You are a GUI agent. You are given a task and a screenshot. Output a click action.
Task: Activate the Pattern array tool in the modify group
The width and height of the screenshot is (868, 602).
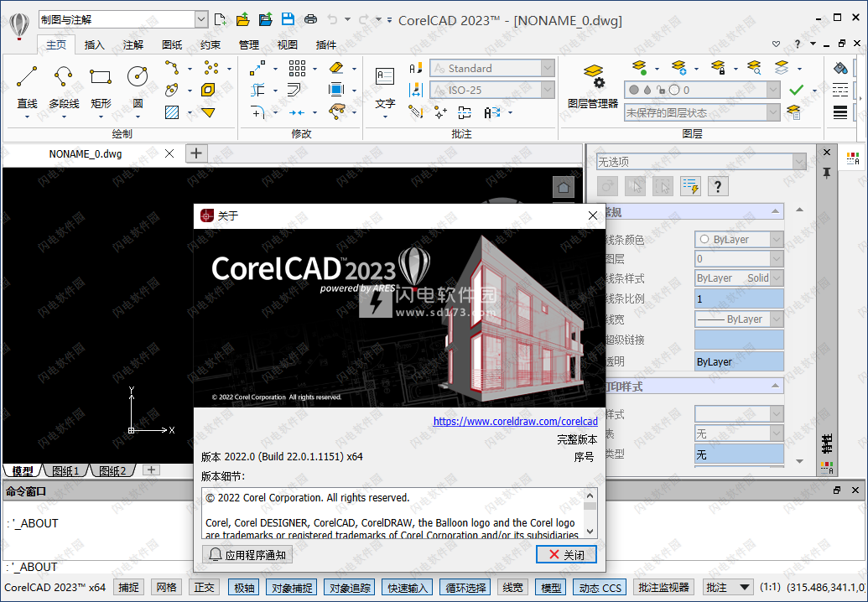[x=297, y=68]
